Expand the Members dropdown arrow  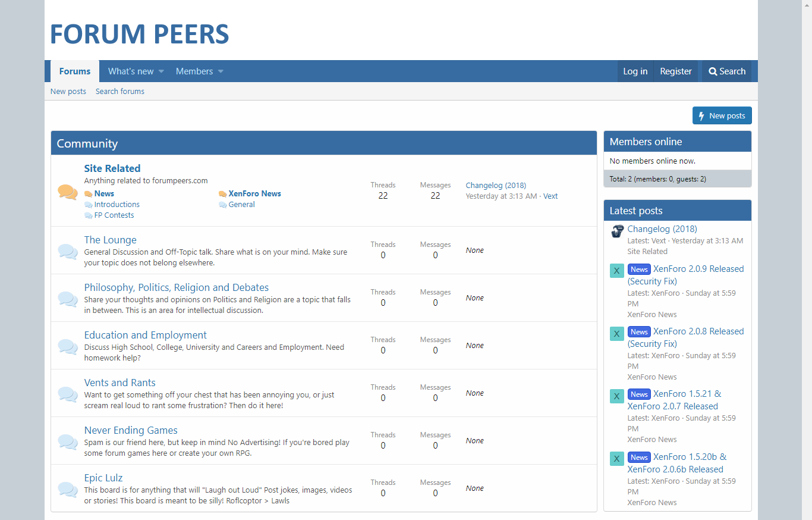coord(221,71)
